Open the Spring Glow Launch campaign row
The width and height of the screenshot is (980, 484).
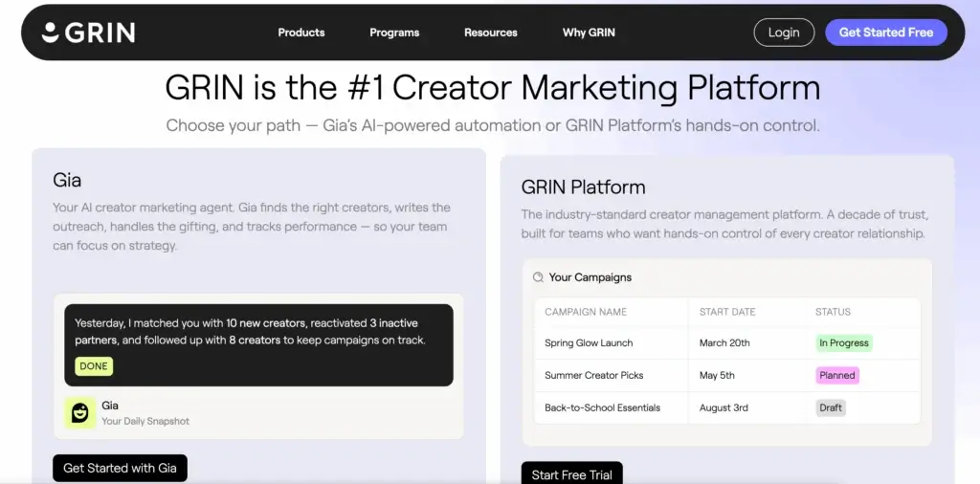(x=589, y=343)
